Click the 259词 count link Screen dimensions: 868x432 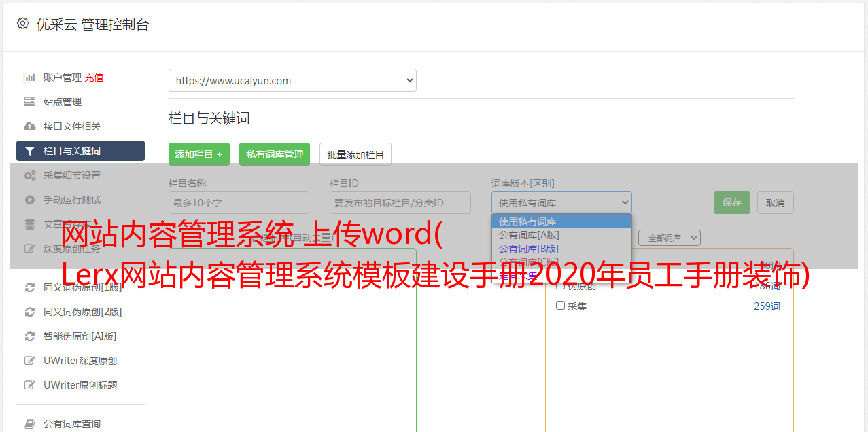(767, 306)
